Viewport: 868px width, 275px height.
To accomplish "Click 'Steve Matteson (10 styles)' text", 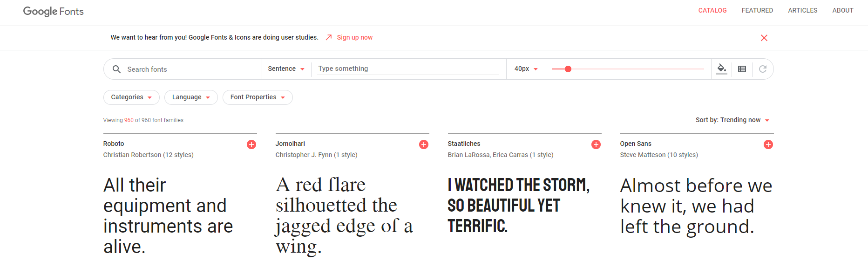I will (x=659, y=155).
